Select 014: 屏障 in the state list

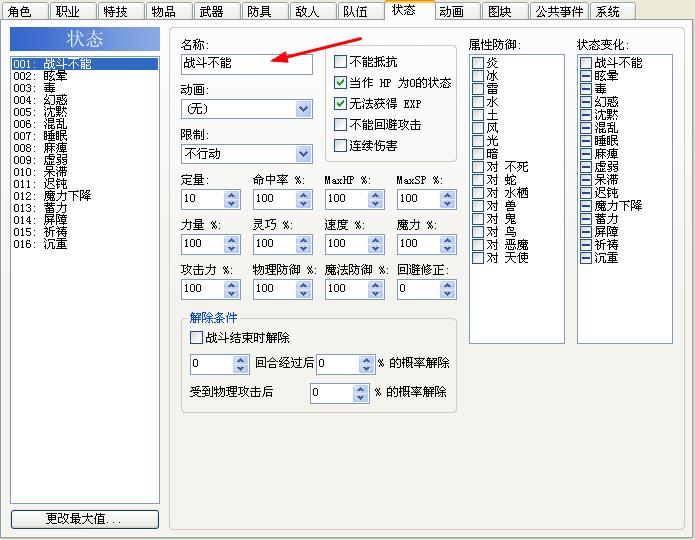[x=85, y=219]
